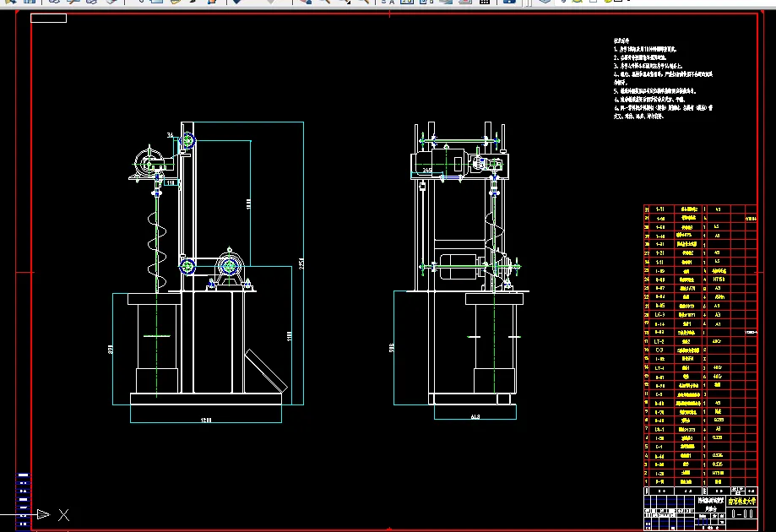Viewport: 776px width, 532px height.
Task: Select the "36" dimension near the top pulley
Action: (171, 135)
